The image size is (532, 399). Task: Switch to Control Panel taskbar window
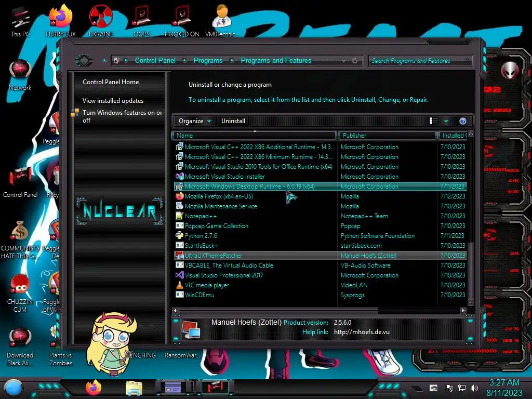[215, 388]
